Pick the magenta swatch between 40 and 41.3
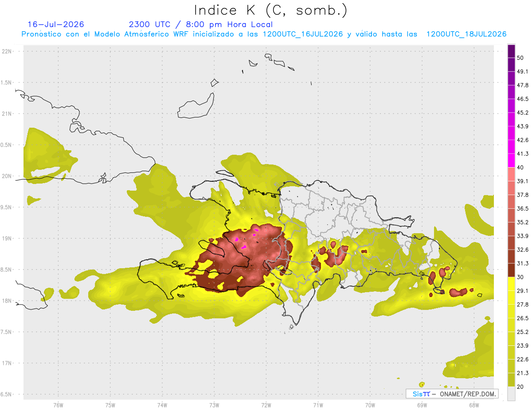Viewport: 532px width, 411px height. click(511, 160)
